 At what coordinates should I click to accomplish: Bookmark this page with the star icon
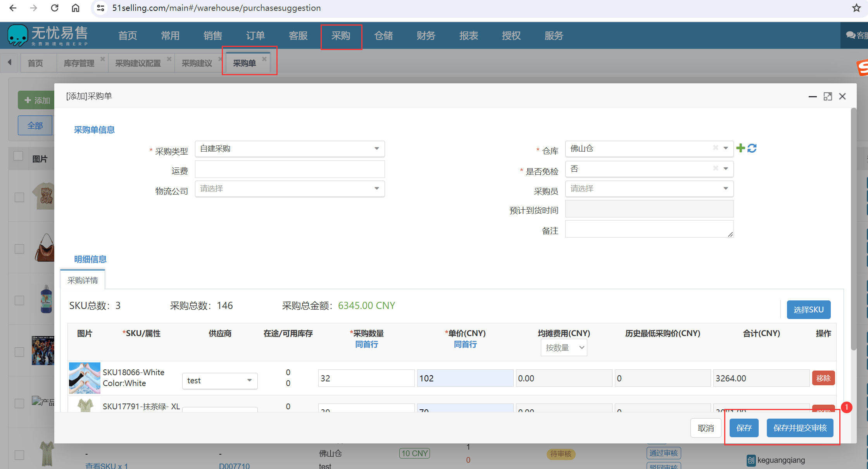click(856, 8)
